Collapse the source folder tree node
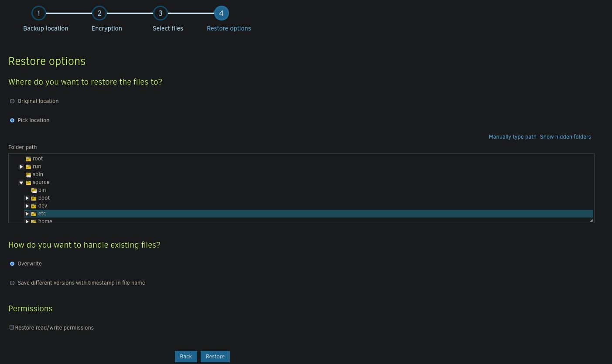This screenshot has width=612, height=364. coord(21,183)
